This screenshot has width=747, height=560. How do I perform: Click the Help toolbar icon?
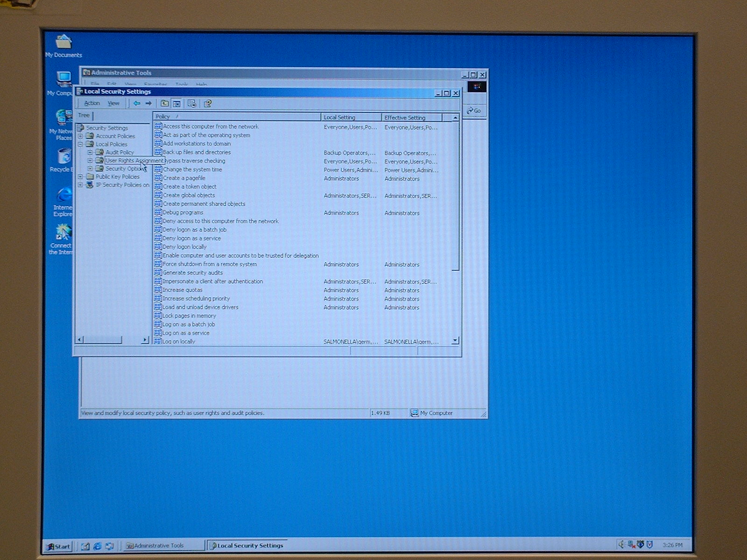[208, 104]
